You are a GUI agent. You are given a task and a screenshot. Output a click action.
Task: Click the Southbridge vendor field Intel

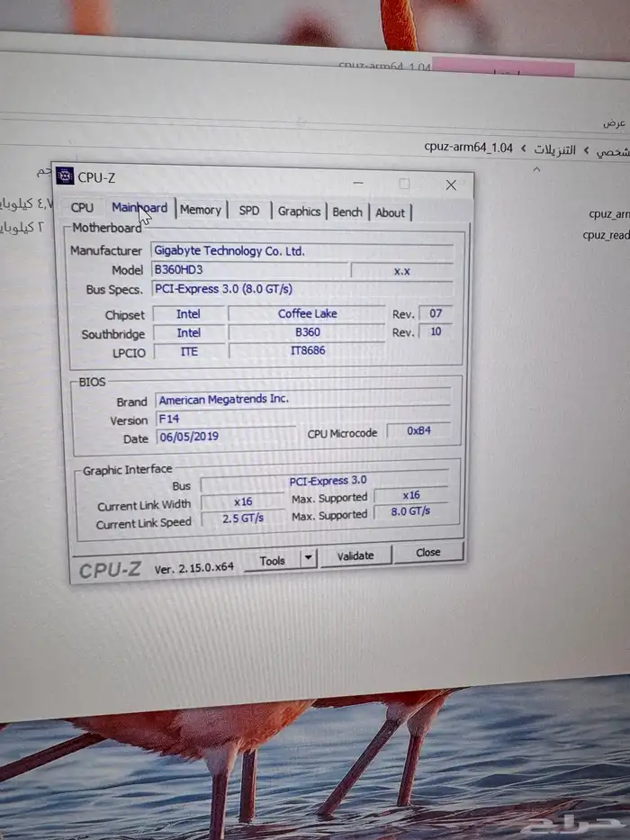tap(189, 333)
